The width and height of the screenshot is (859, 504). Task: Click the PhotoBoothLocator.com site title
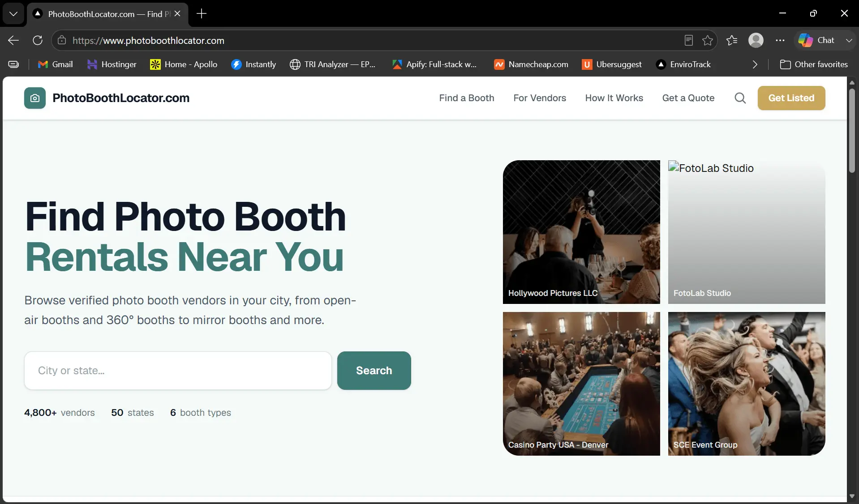click(x=121, y=98)
